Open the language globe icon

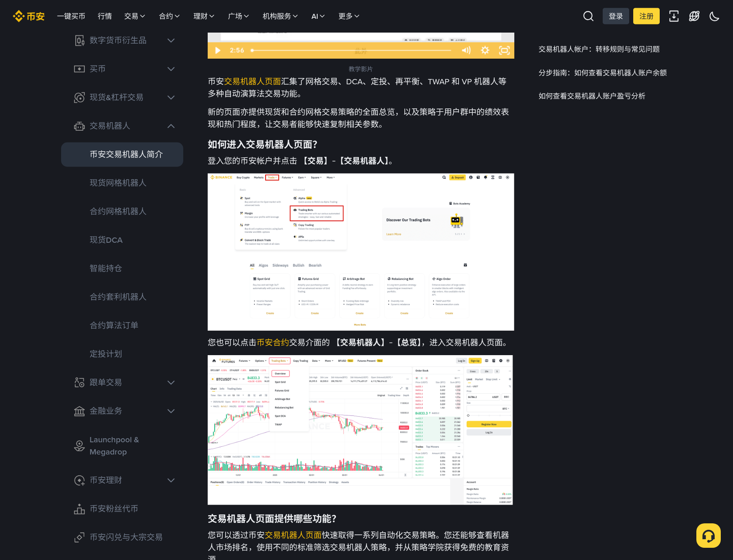(x=694, y=16)
